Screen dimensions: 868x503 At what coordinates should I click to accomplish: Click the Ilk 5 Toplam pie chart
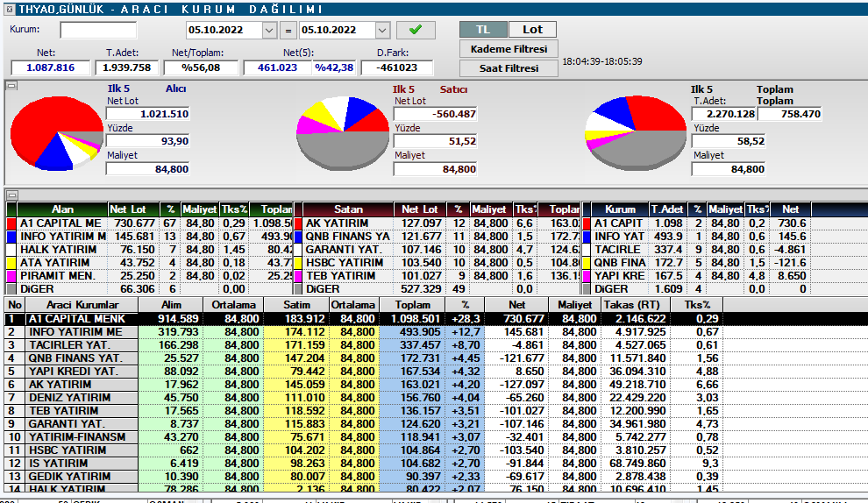[636, 133]
